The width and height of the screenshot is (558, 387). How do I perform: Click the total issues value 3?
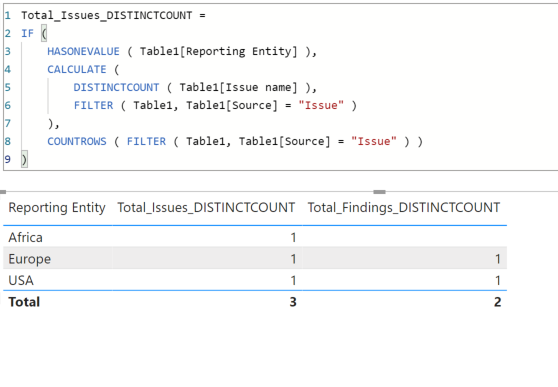(293, 302)
